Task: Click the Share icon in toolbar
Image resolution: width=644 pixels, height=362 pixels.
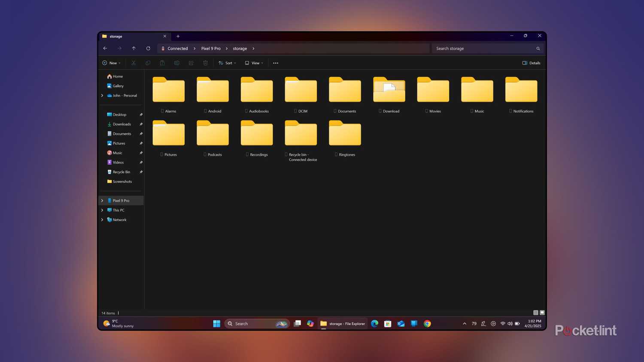Action: [x=191, y=63]
